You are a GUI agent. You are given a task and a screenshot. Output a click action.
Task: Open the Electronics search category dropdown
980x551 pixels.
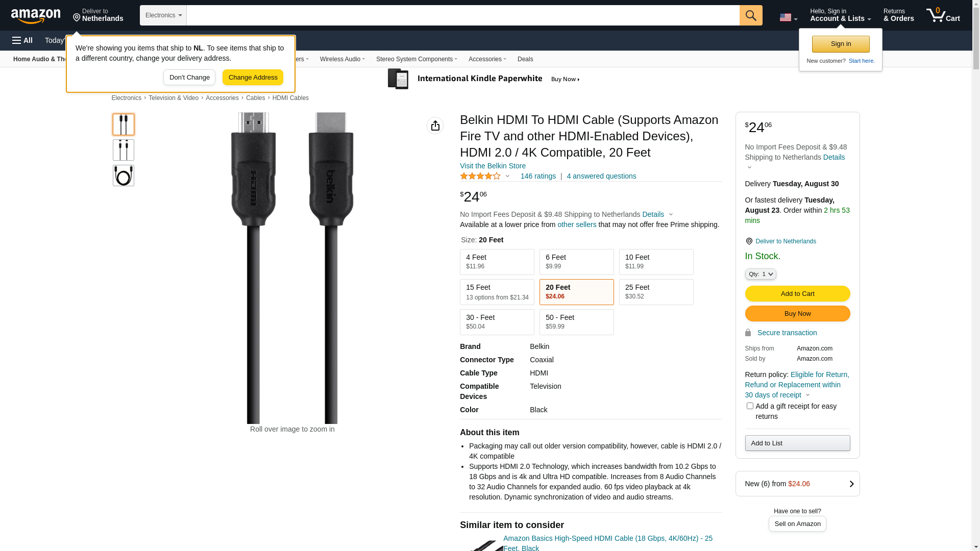click(163, 15)
